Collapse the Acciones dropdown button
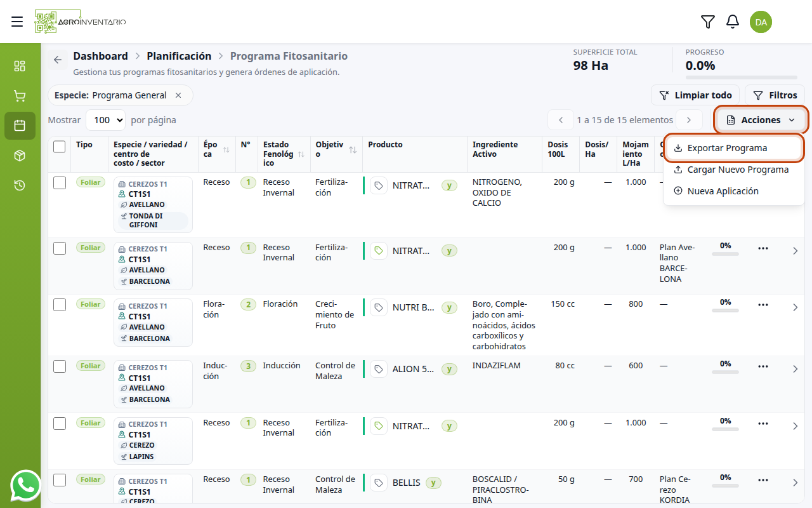Screen dimensions: 812x508 pyautogui.click(x=761, y=120)
